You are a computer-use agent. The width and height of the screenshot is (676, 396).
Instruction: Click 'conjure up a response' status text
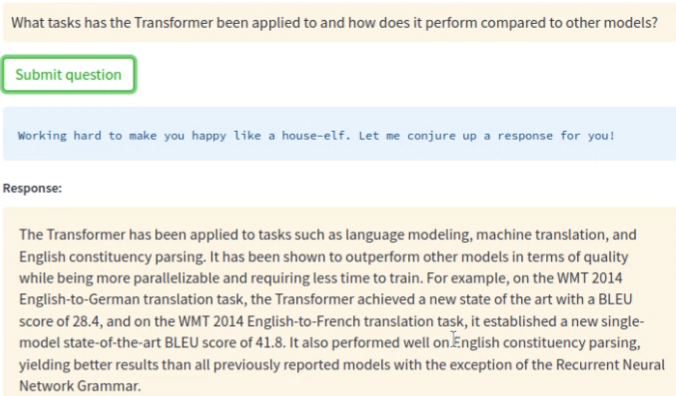click(480, 136)
